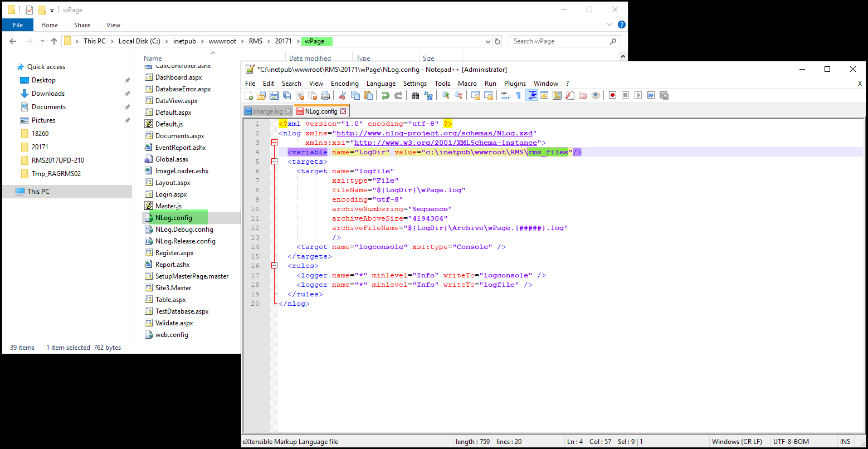
Task: Open chevron after wwwroot breadcrumb
Action: (x=242, y=41)
